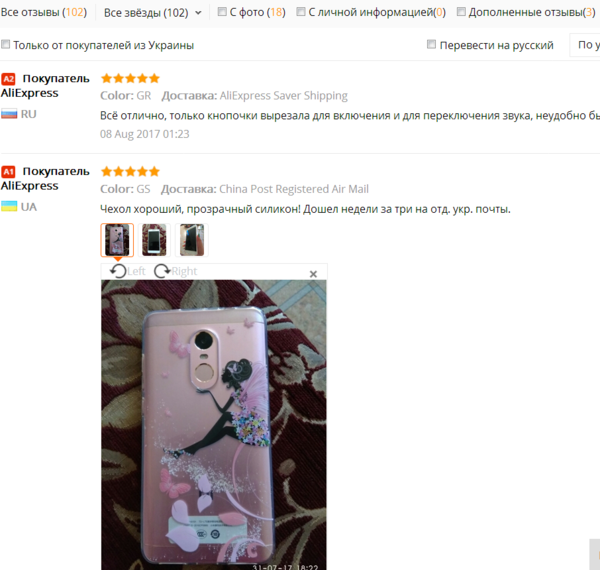Click the five-star rating of the RU review
Screen dimensions: 600x570
130,78
